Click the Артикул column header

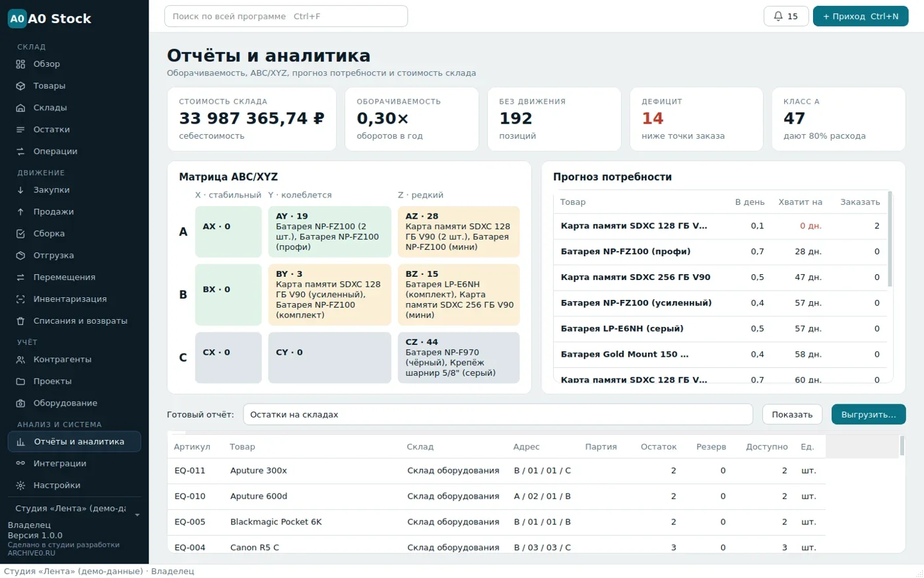coord(192,447)
